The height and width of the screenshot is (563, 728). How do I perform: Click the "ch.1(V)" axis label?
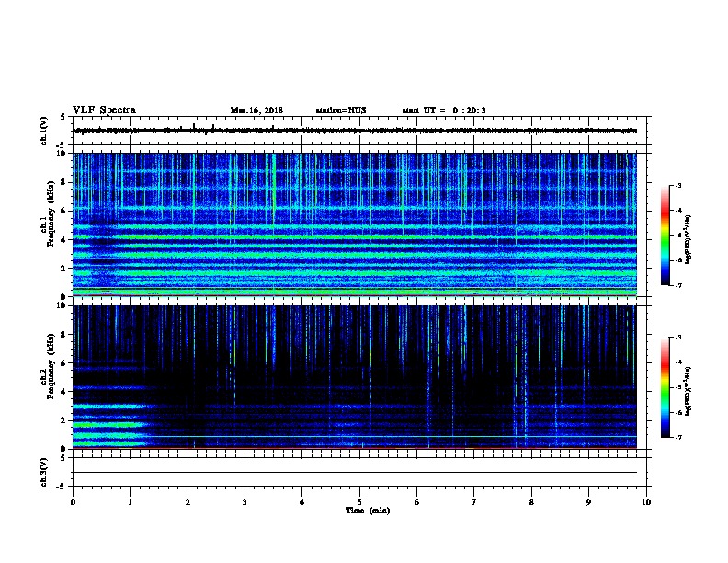click(x=44, y=131)
